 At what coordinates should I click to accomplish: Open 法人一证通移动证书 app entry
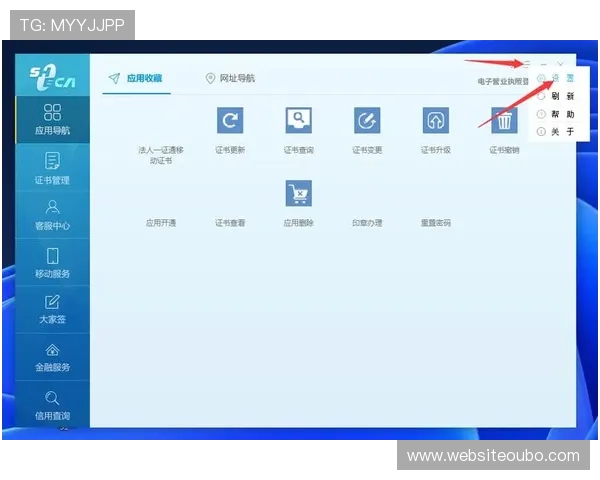161,155
